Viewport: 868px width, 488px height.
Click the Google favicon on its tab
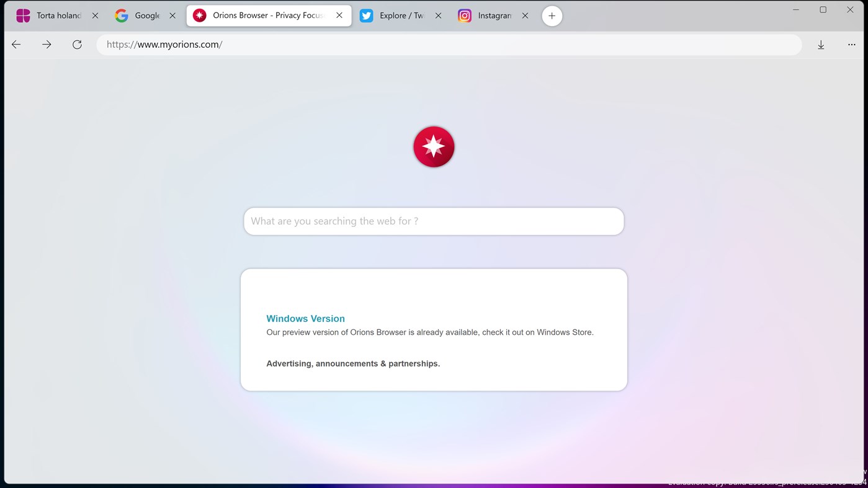(x=122, y=15)
